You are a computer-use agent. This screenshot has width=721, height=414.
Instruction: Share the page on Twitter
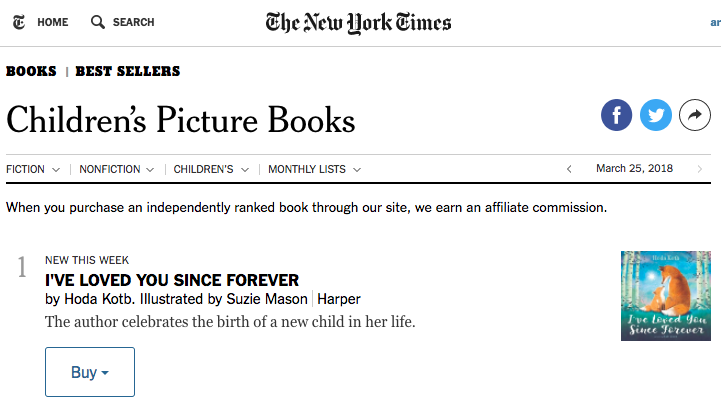656,116
